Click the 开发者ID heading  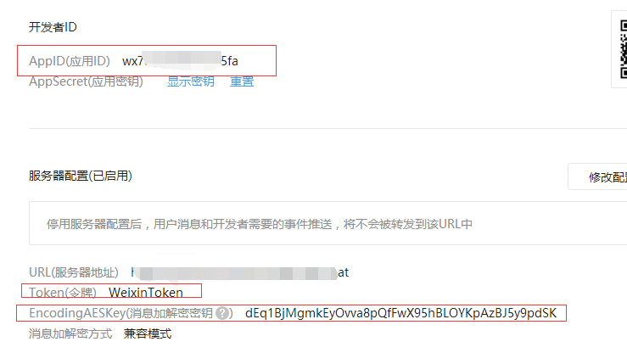click(x=53, y=27)
